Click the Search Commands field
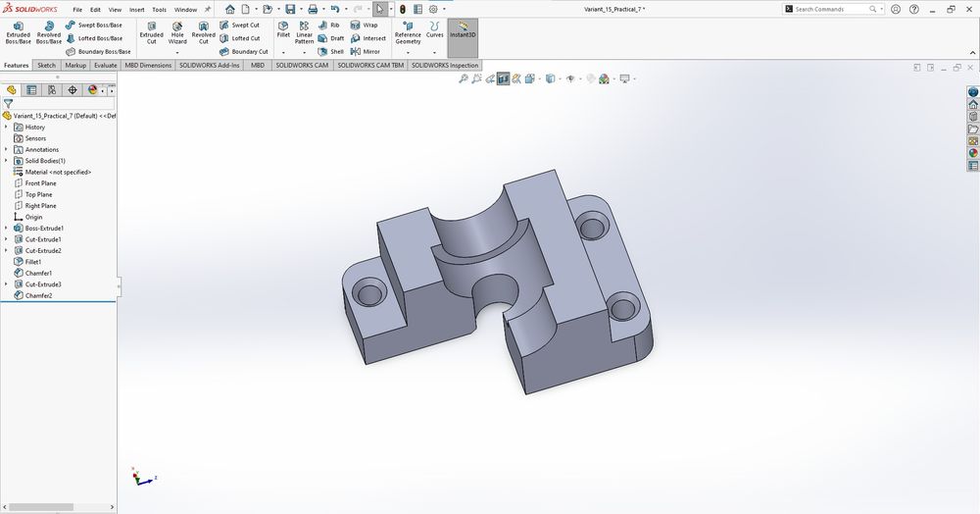980x514 pixels. (x=832, y=10)
